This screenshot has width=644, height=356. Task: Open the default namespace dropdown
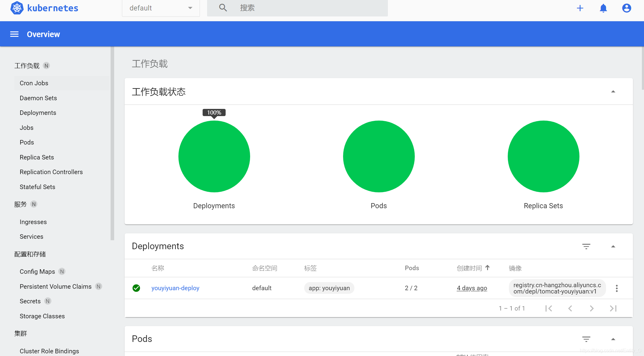pyautogui.click(x=161, y=8)
